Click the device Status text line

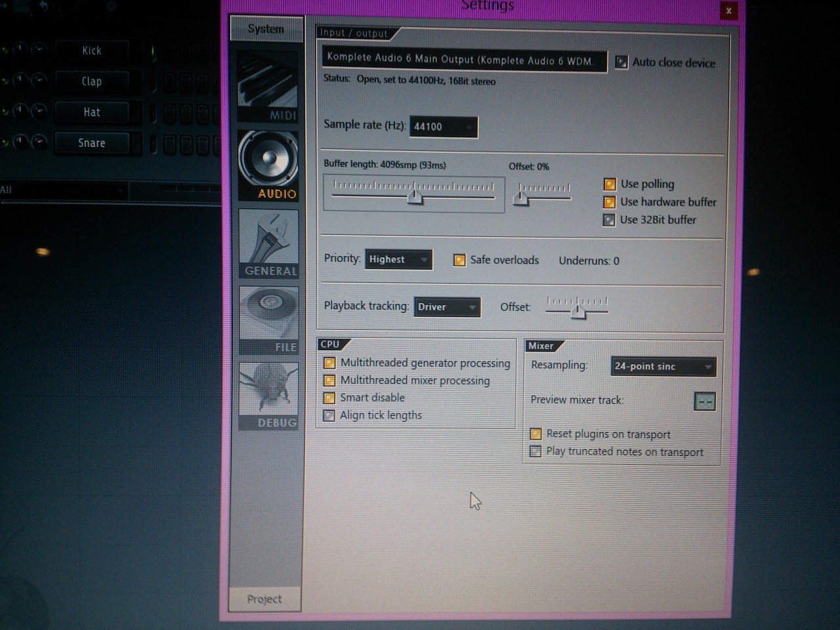(x=409, y=80)
